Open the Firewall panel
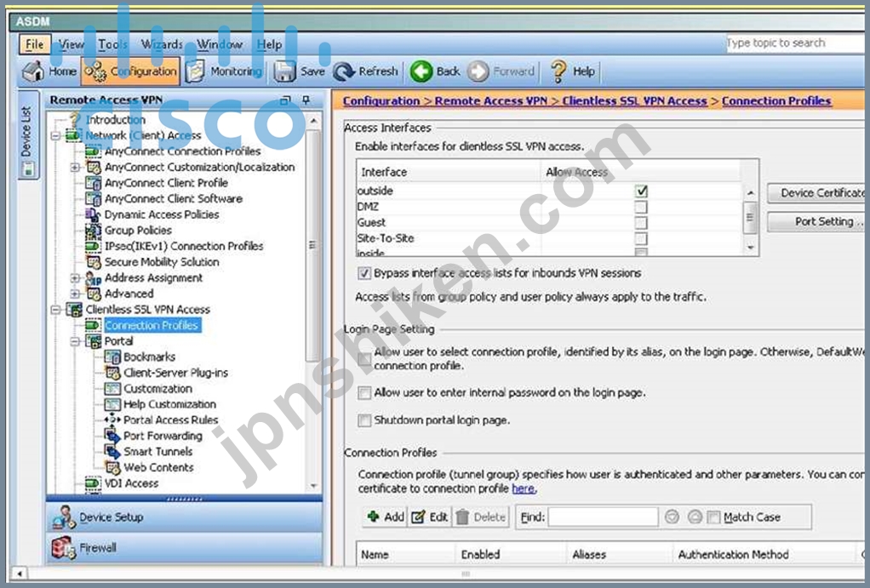The width and height of the screenshot is (870, 588). click(184, 548)
